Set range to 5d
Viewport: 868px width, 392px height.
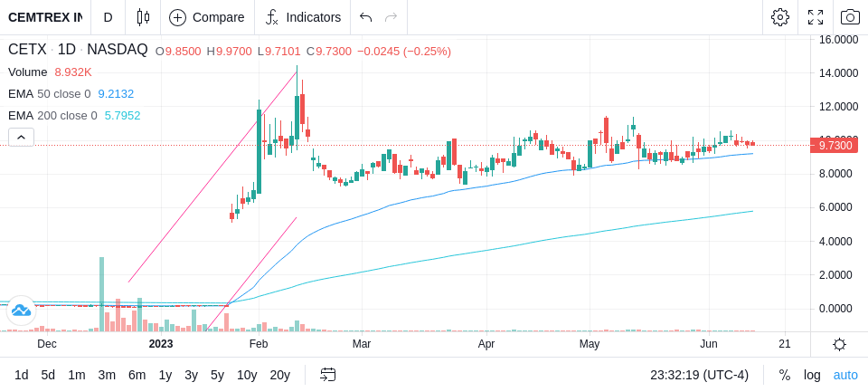pos(48,376)
